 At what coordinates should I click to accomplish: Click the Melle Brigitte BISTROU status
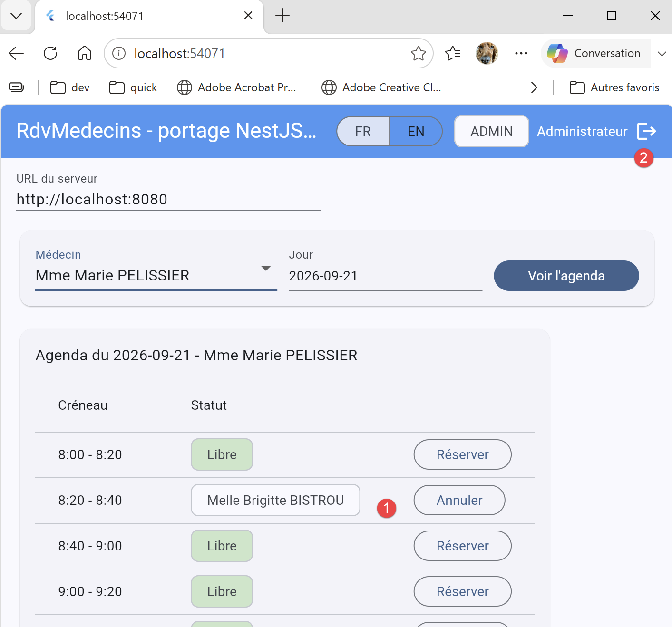coord(276,500)
